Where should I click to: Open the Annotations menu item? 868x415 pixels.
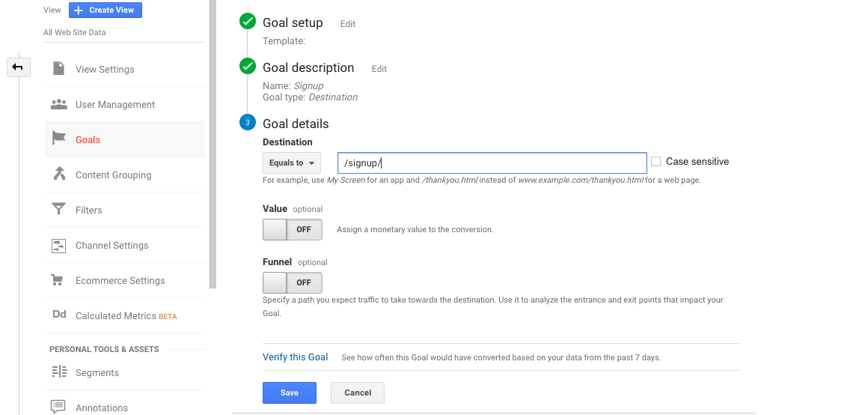(x=101, y=408)
